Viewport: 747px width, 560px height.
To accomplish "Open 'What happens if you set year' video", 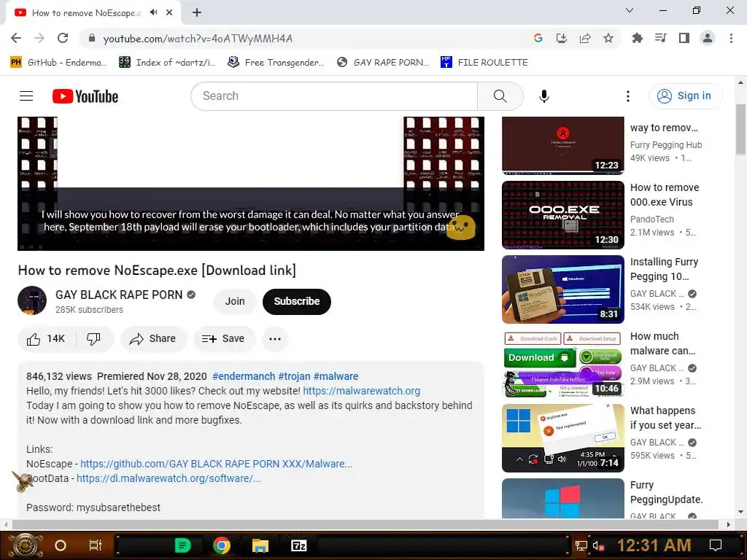I will point(665,418).
